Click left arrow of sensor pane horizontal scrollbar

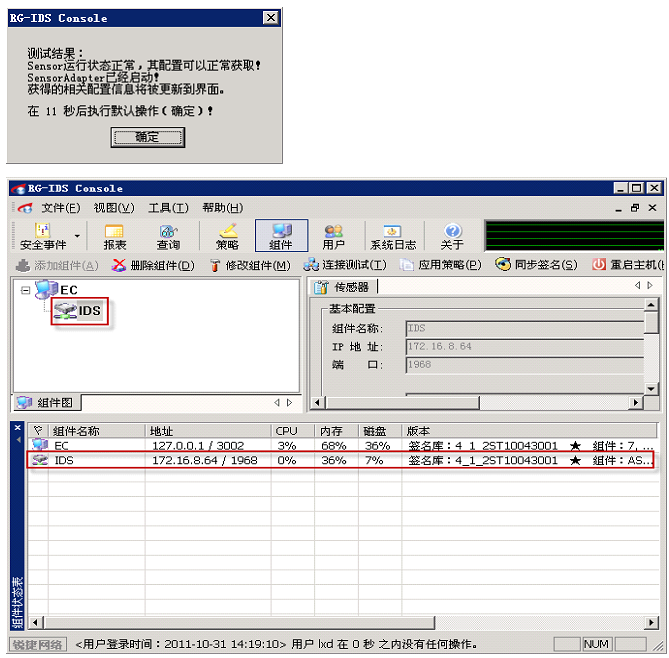point(317,402)
